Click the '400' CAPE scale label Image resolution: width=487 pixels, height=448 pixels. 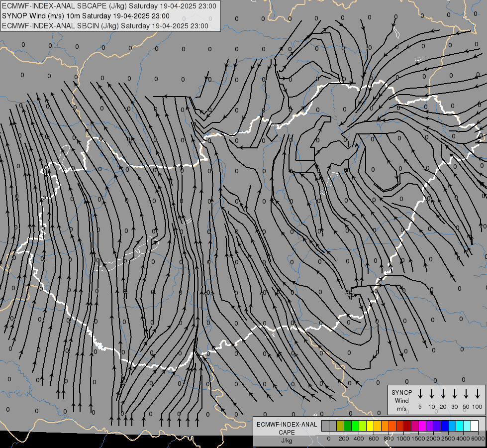click(359, 439)
